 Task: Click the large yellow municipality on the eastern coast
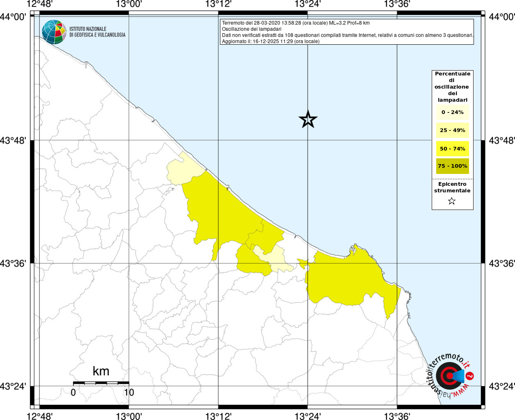[x=349, y=279]
